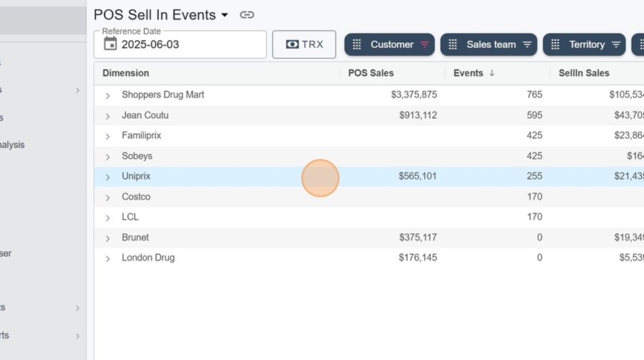Open the sidebar item ending in 'nalysis'

point(12,145)
